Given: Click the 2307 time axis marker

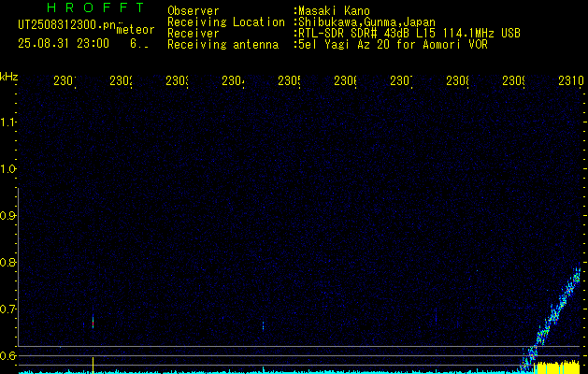Looking at the screenshot, I should click(401, 80).
